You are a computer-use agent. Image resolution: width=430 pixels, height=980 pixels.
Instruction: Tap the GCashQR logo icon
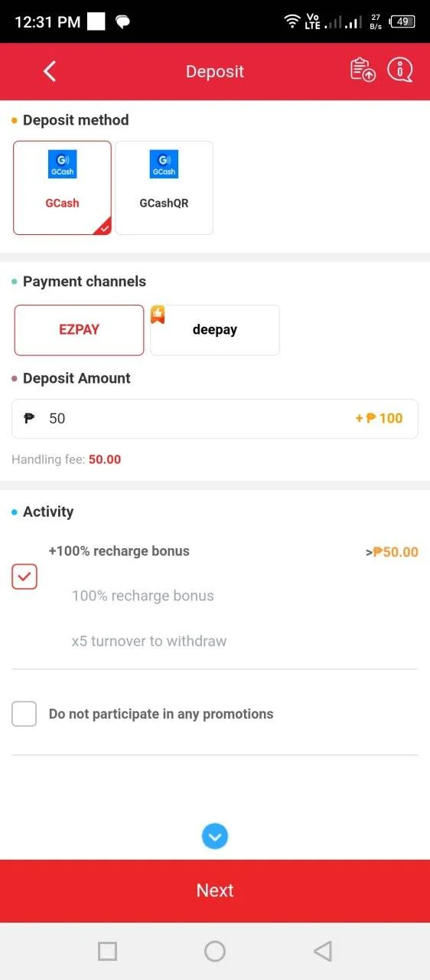point(164,165)
